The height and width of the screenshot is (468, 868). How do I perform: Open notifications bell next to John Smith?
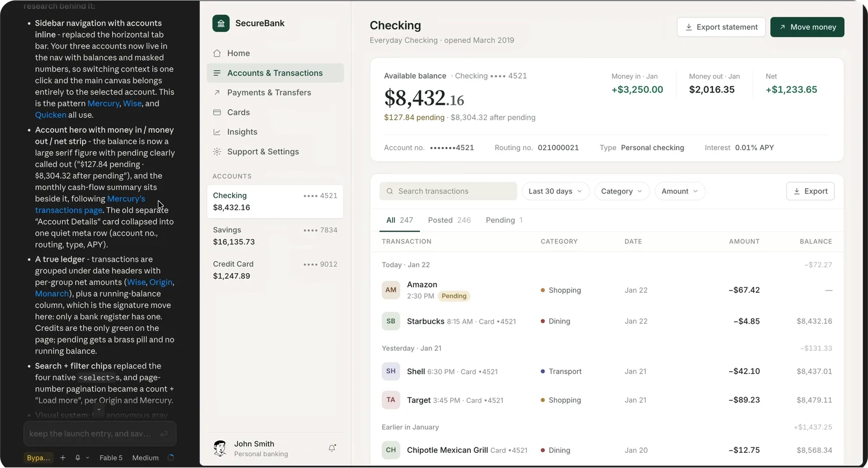(332, 448)
